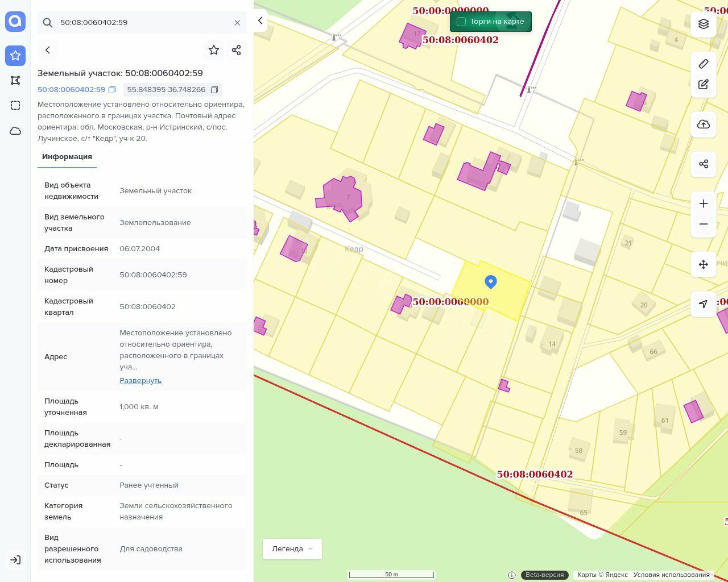Image resolution: width=728 pixels, height=582 pixels.
Task: Select the ruler measurement tool
Action: (x=704, y=64)
